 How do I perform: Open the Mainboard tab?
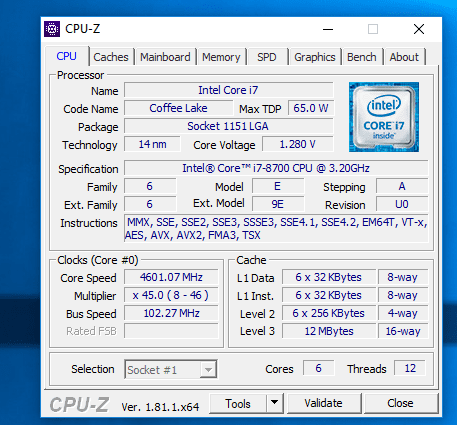tap(165, 57)
